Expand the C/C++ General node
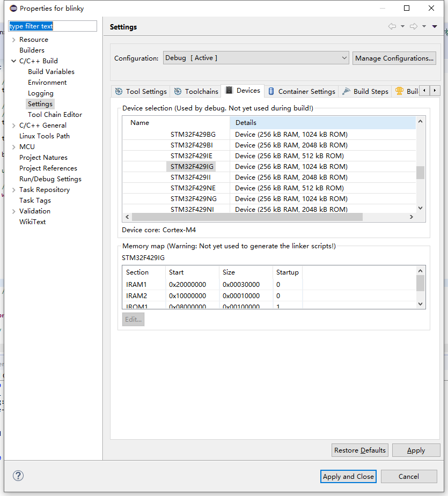Image resolution: width=448 pixels, height=496 pixels. click(13, 125)
